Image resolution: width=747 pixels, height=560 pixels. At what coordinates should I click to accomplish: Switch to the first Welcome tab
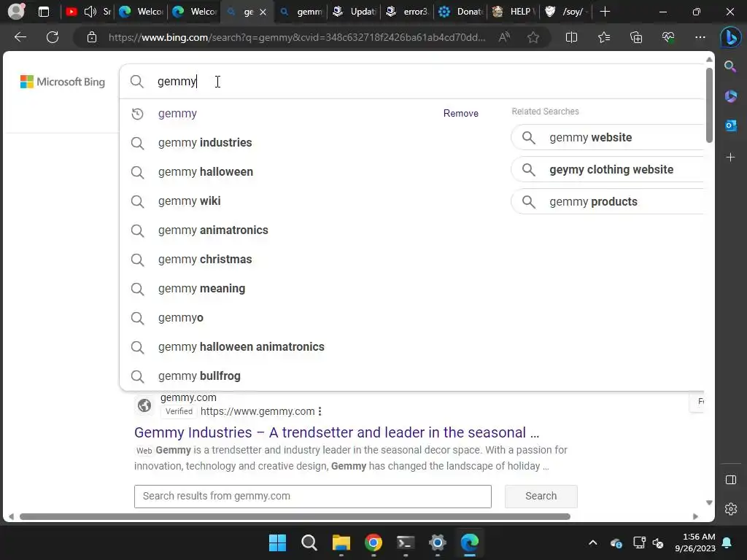(142, 12)
